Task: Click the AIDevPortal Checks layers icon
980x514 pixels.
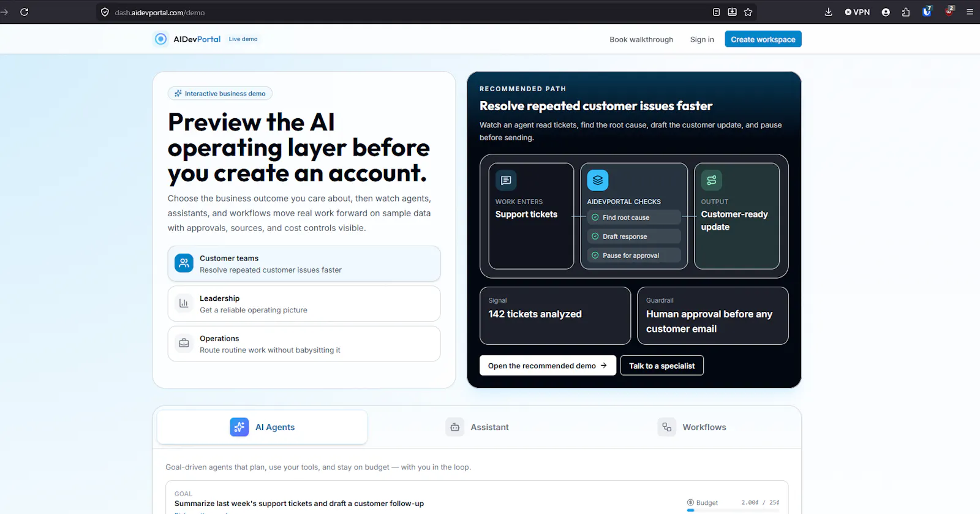Action: coord(598,180)
